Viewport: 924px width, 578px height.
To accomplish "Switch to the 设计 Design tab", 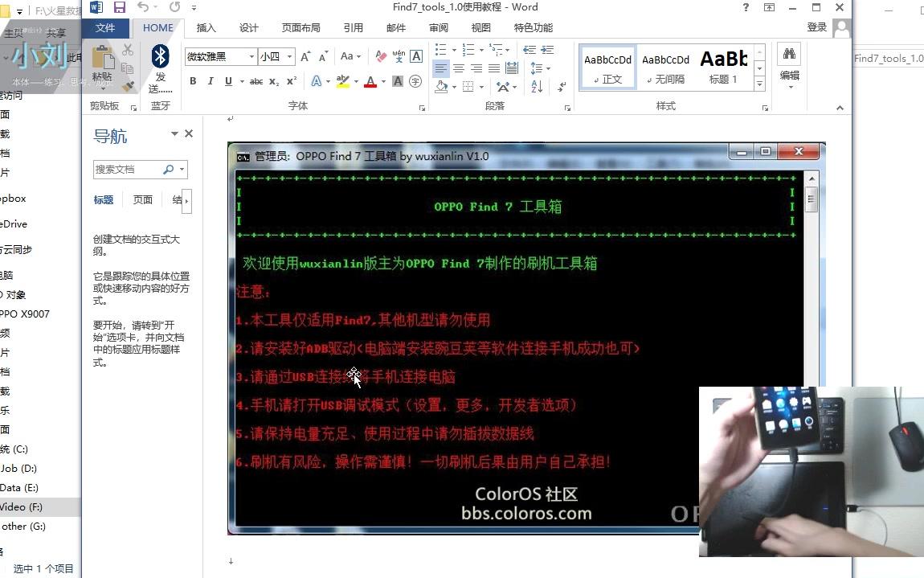I will [x=248, y=27].
